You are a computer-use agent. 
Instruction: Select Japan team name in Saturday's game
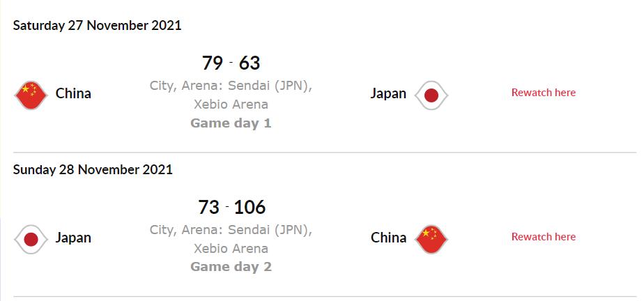(x=388, y=93)
